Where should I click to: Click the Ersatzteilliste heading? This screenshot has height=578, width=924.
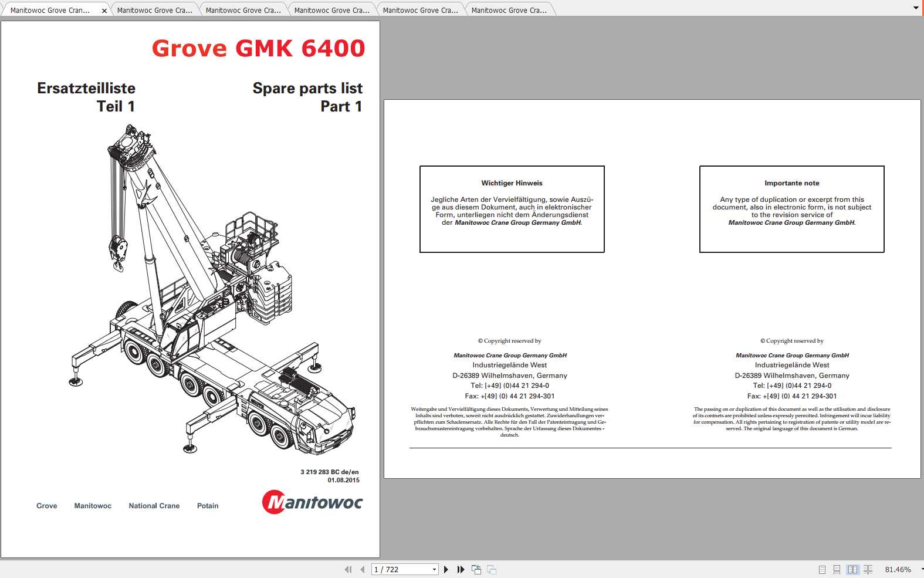coord(86,88)
